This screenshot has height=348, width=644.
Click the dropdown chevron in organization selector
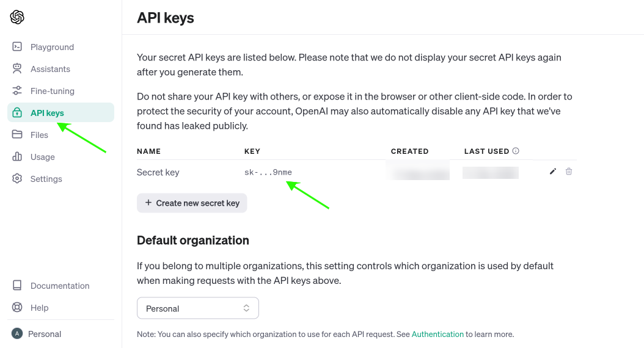[x=246, y=308]
